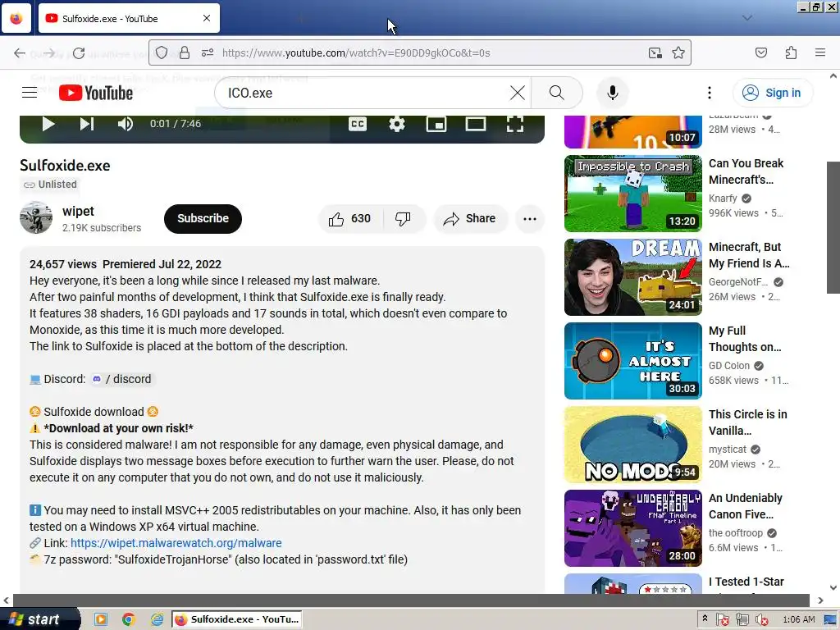Mute the video volume

(126, 125)
